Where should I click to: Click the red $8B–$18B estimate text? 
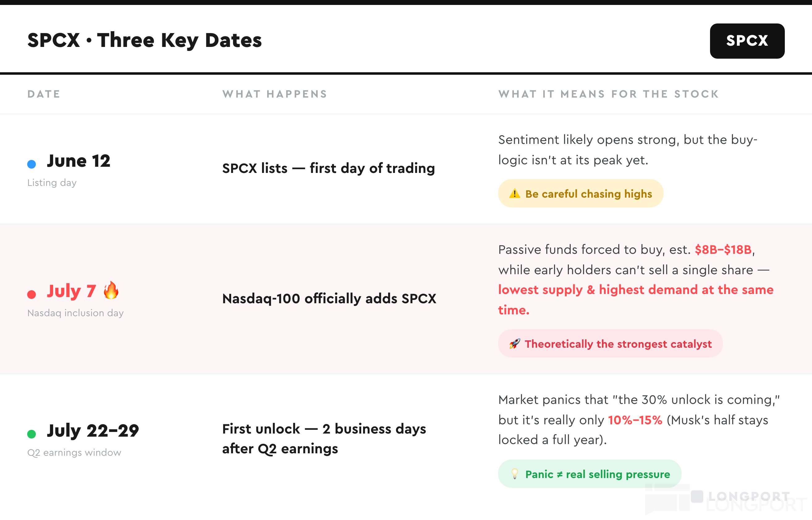[x=723, y=250]
